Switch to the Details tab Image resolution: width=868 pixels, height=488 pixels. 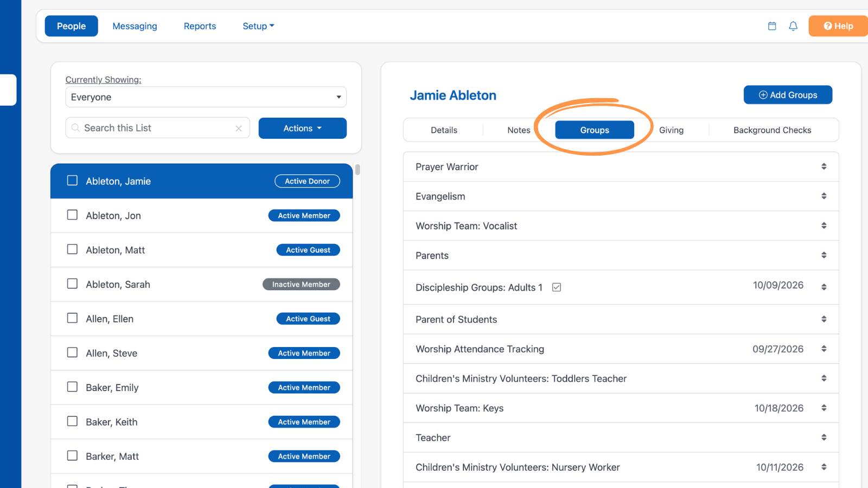click(x=444, y=130)
